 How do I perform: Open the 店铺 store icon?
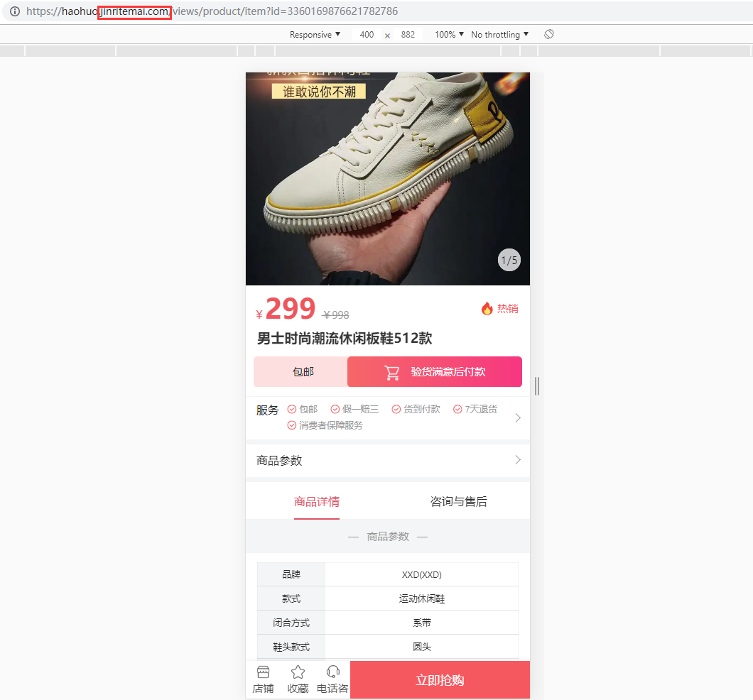pos(263,672)
